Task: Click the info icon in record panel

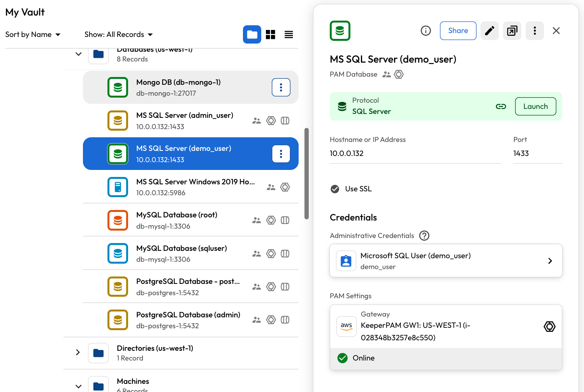Action: tap(426, 31)
